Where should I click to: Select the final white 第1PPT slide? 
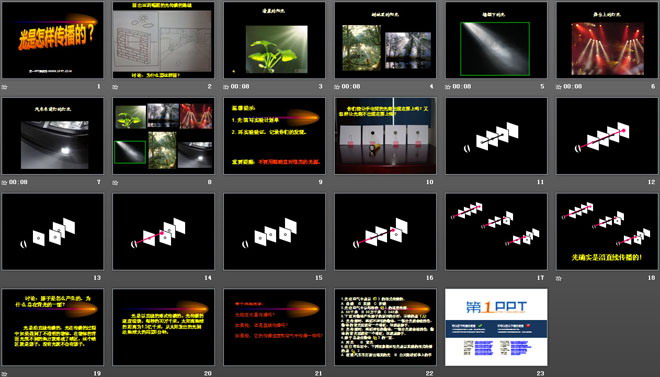pyautogui.click(x=496, y=327)
